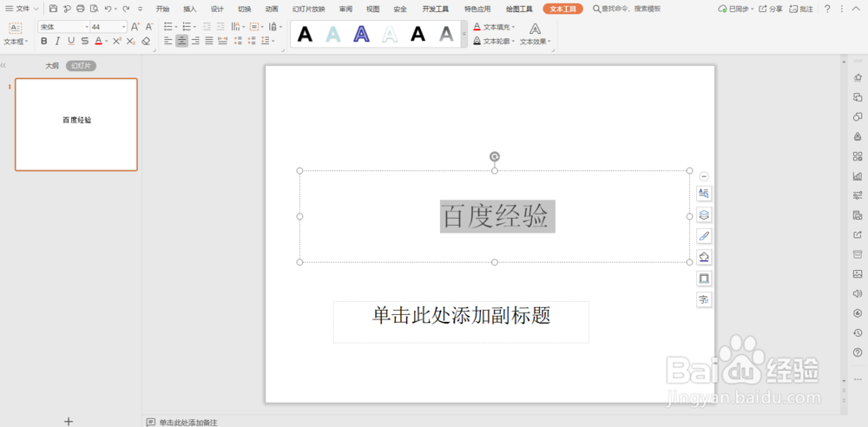Align text to the right

point(195,41)
